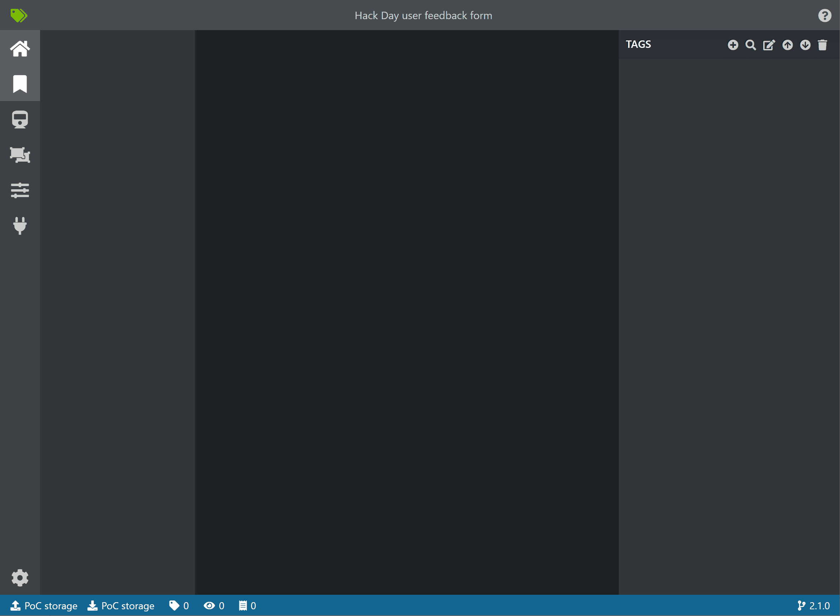The width and height of the screenshot is (840, 616).
Task: Search tags using the magnifier icon
Action: pos(751,45)
